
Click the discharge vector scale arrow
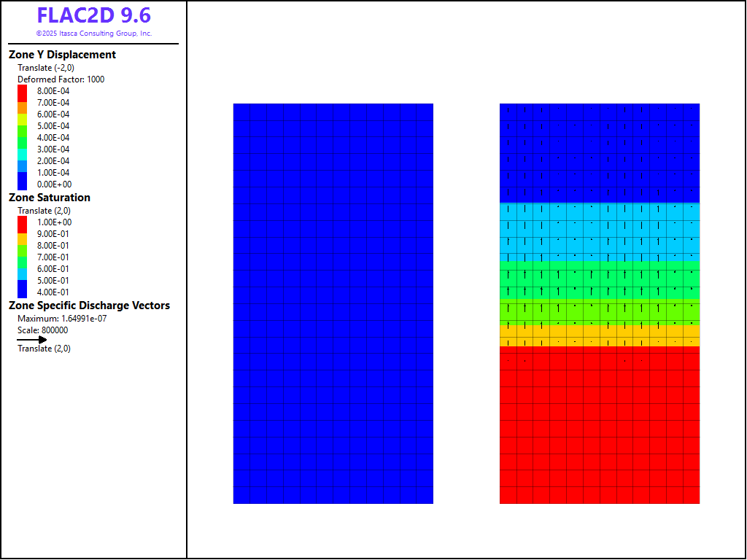click(32, 340)
